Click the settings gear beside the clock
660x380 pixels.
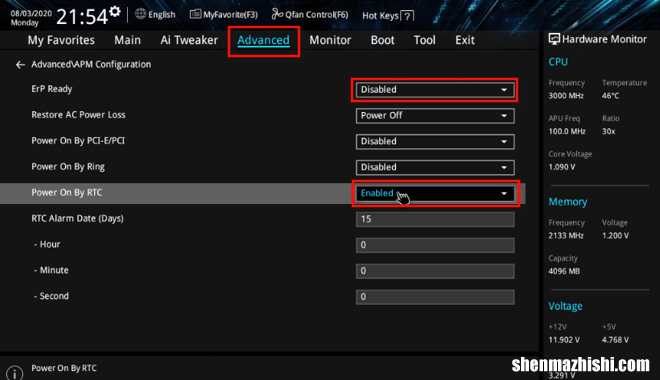click(x=114, y=11)
